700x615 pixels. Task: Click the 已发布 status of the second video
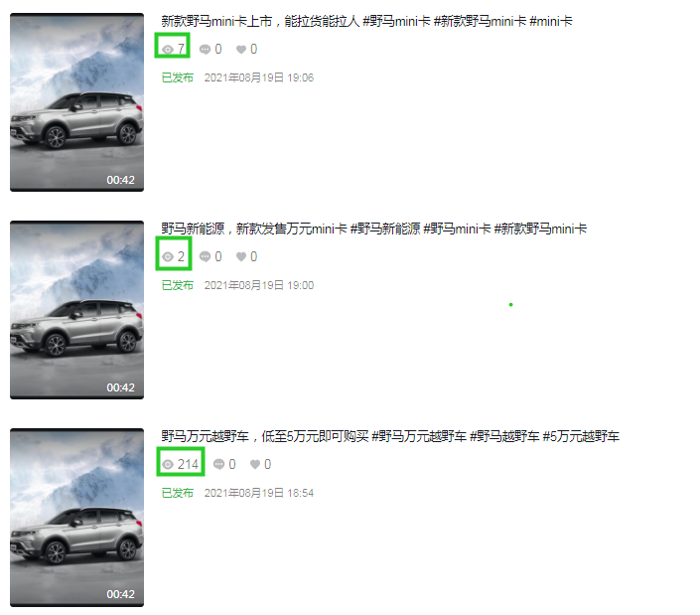point(177,285)
